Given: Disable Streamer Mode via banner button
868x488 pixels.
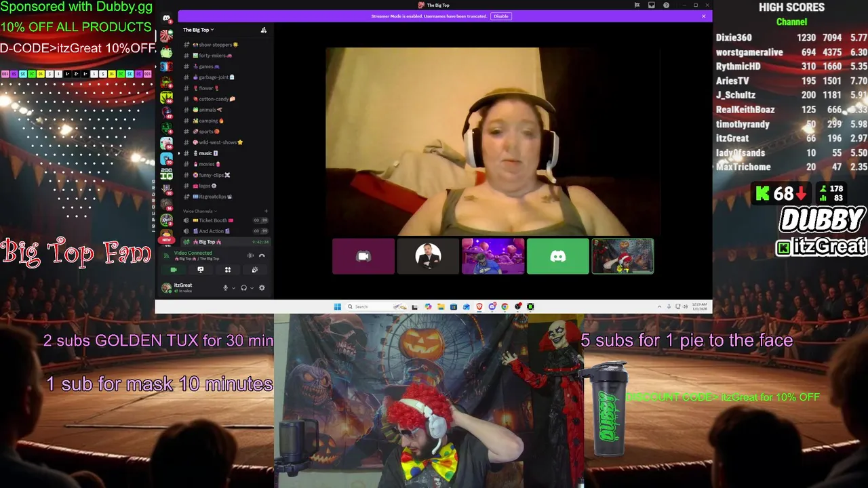Looking at the screenshot, I should [500, 16].
